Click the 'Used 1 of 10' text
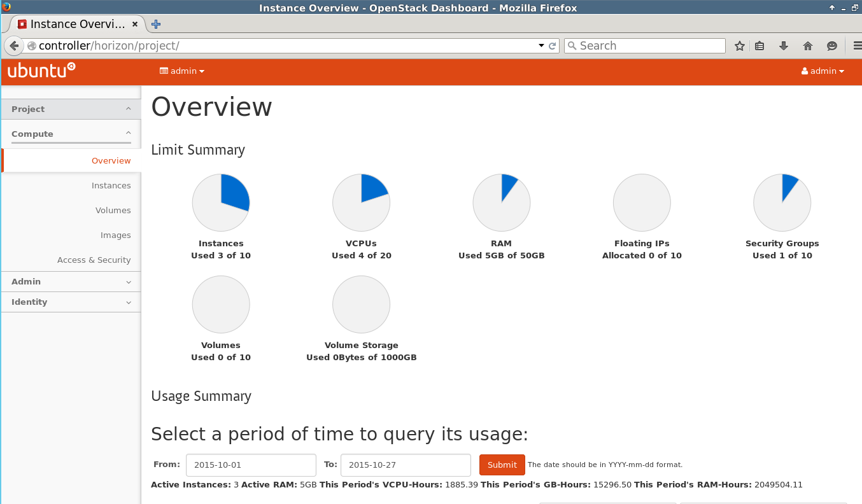The image size is (862, 504). pos(782,255)
